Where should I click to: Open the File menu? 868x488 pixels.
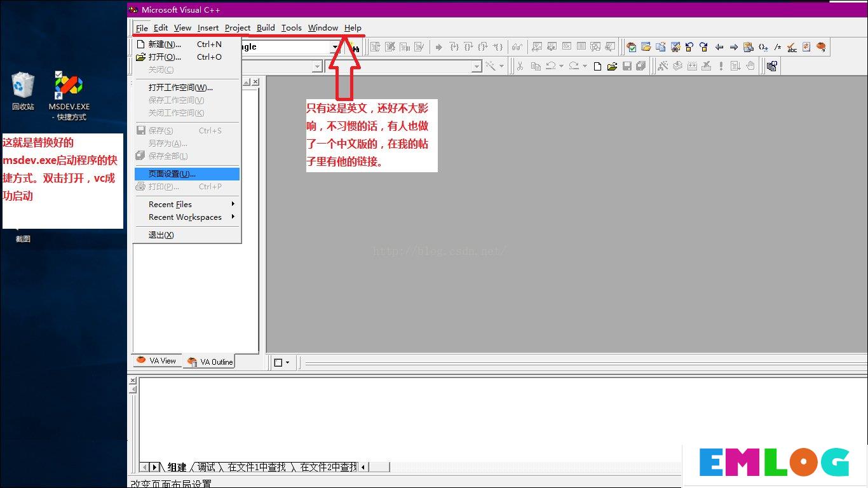click(x=142, y=28)
